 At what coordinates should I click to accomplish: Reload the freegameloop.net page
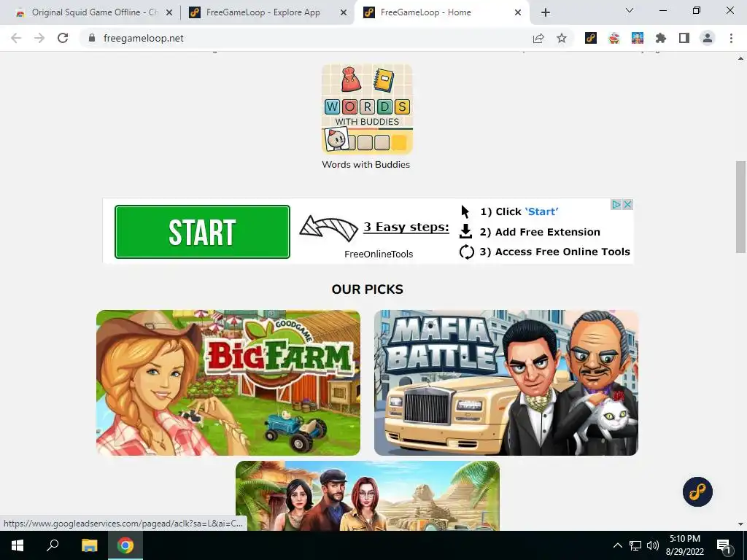pos(63,38)
